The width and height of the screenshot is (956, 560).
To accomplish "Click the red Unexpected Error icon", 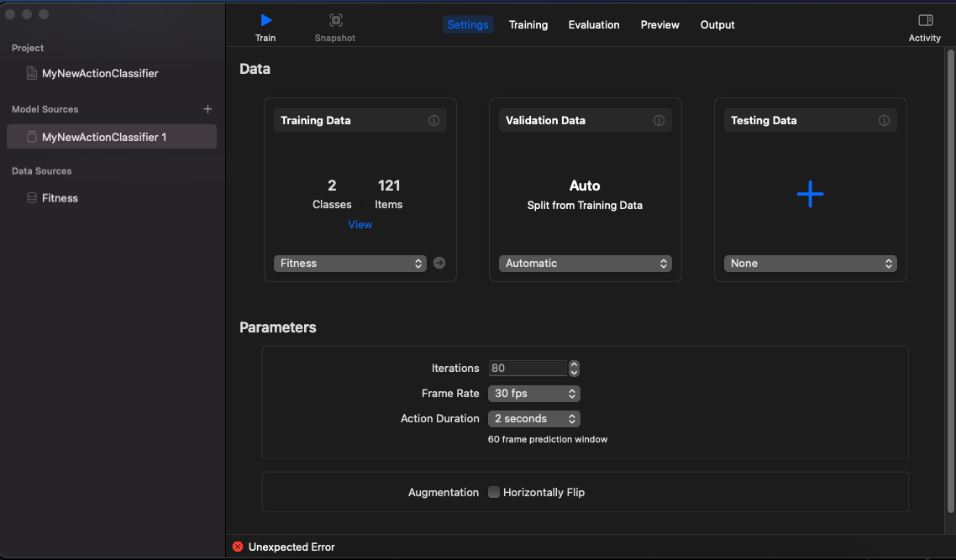I will coord(238,547).
